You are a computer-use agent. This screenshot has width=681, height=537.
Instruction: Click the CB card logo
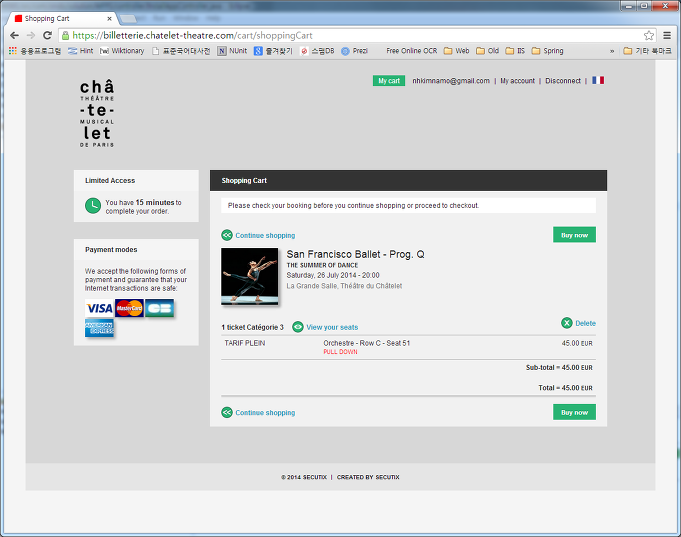(159, 308)
